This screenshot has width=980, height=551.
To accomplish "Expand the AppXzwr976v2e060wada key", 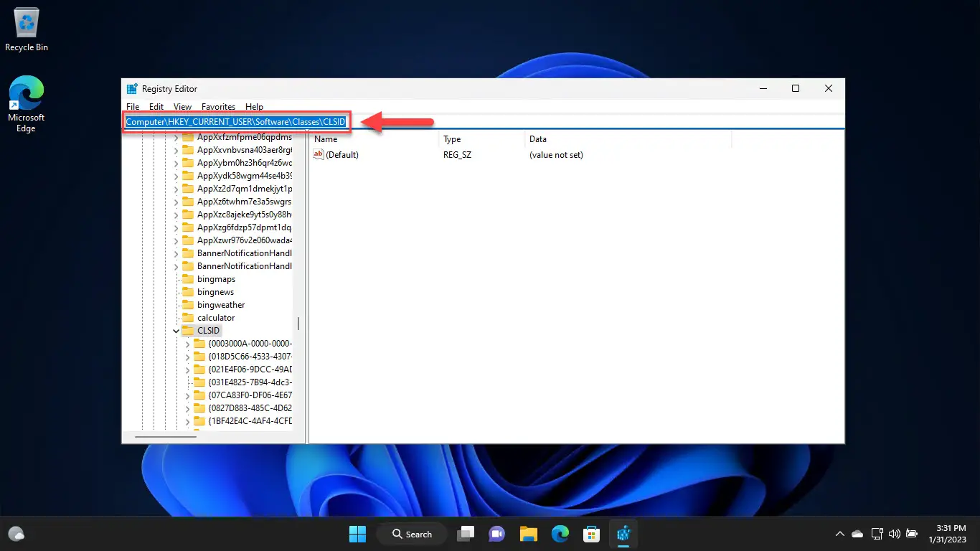I will (176, 240).
